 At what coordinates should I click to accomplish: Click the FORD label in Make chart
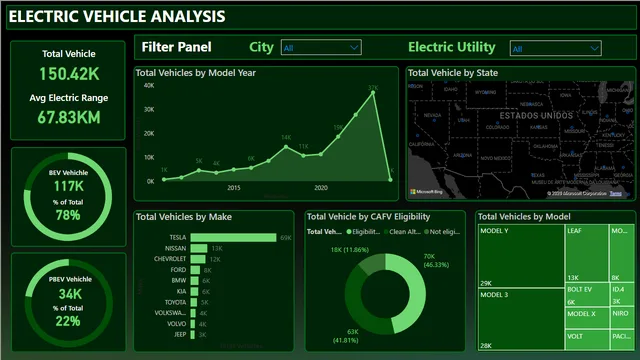pyautogui.click(x=178, y=270)
